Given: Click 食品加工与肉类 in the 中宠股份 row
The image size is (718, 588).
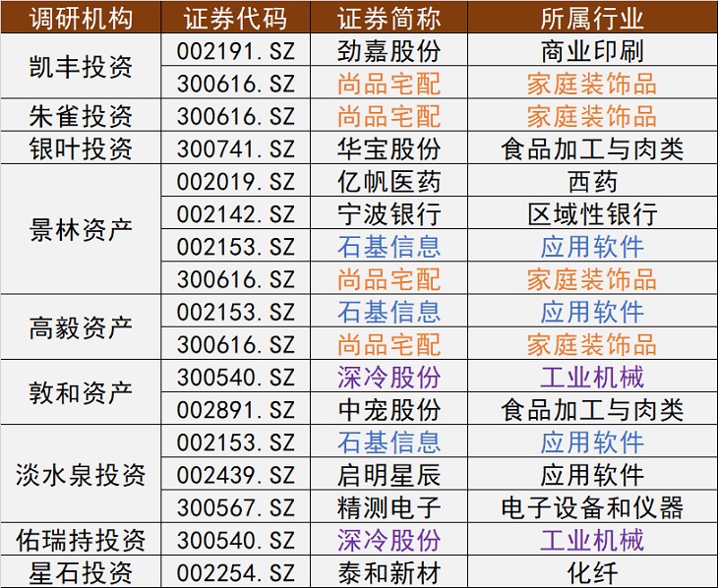Looking at the screenshot, I should [592, 409].
